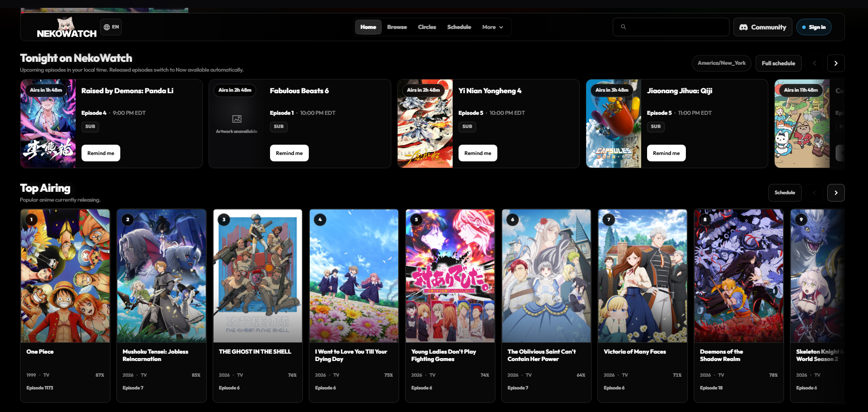Open The Oblivious Saint poster
Image resolution: width=868 pixels, height=412 pixels.
pos(546,276)
